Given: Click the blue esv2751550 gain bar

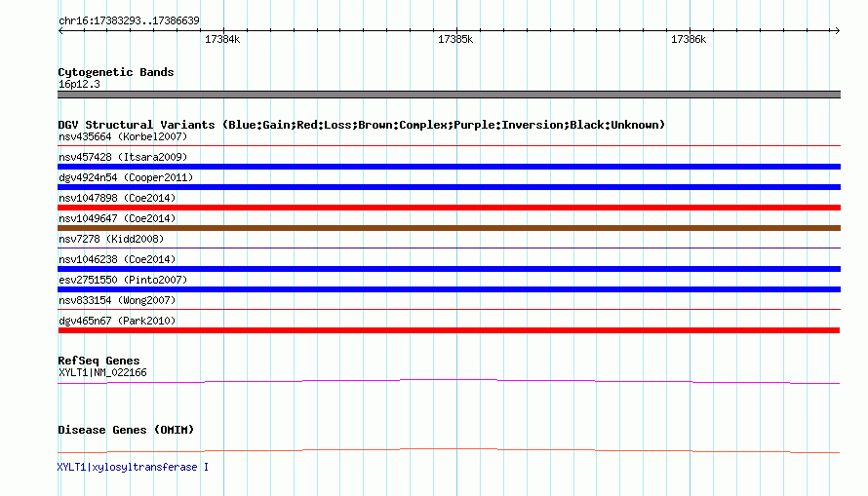Looking at the screenshot, I should point(449,289).
